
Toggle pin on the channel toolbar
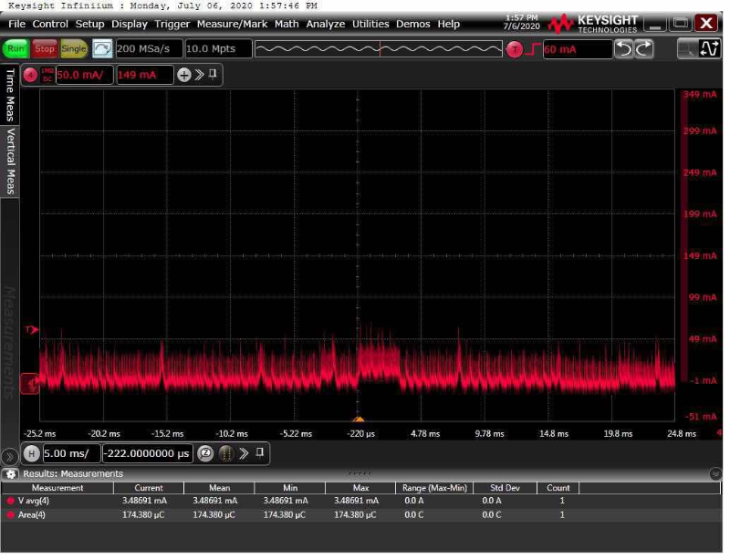[x=213, y=74]
